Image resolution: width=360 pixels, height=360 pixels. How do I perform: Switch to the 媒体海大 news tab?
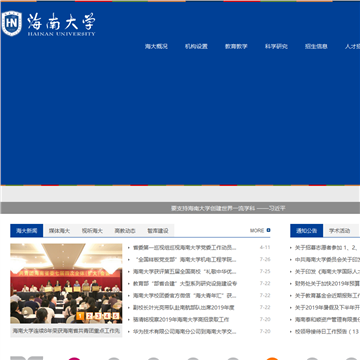click(x=59, y=231)
